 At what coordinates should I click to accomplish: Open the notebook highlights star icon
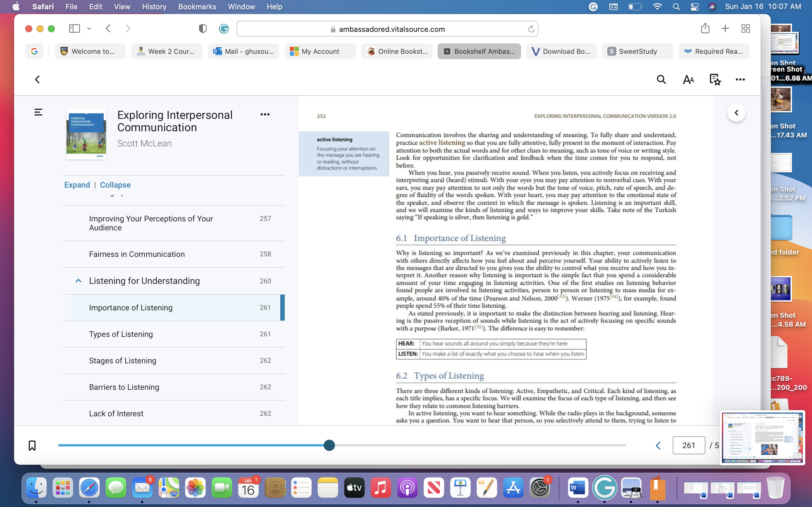pyautogui.click(x=715, y=79)
